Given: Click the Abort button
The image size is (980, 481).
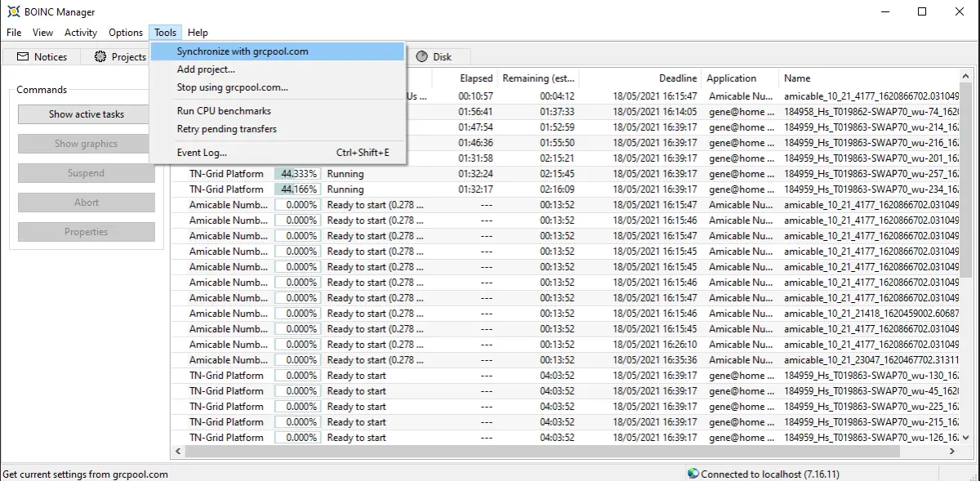Looking at the screenshot, I should point(87,203).
